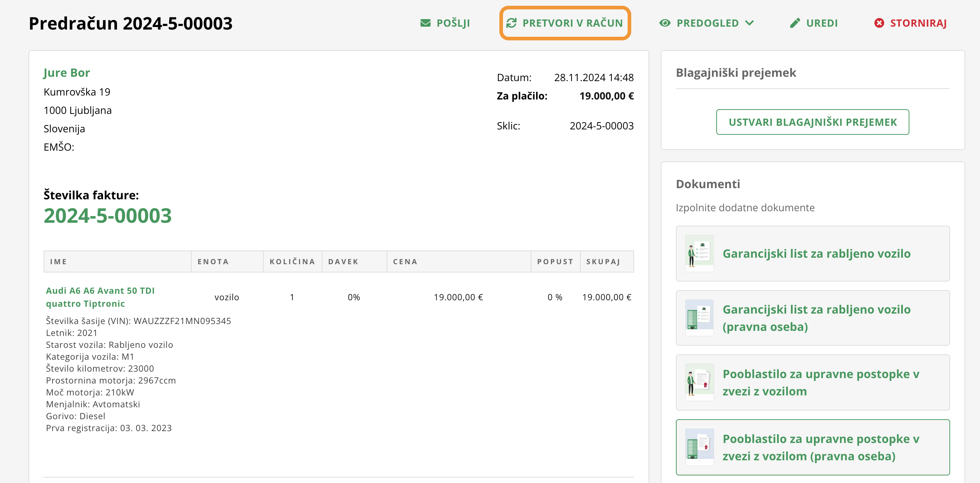Viewport: 980px width, 483px height.
Task: Open thumbnail of Pooblastilo (pravna oseba) document
Action: click(699, 447)
